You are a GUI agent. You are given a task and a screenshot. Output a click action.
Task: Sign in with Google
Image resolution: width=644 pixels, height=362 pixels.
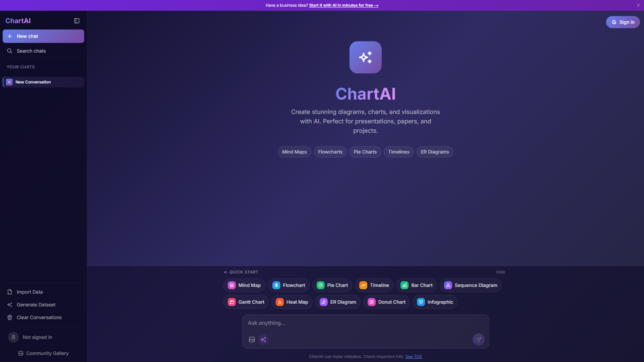coord(623,22)
